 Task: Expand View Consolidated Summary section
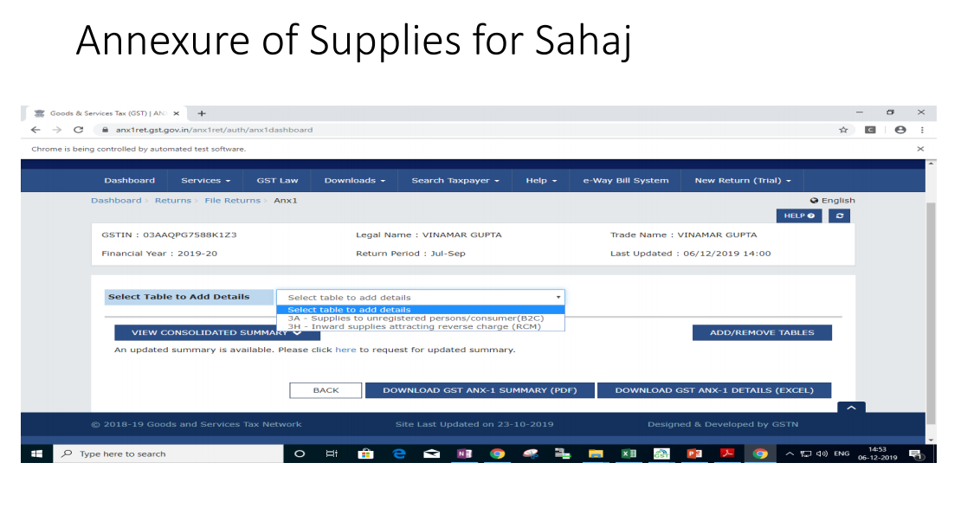point(217,332)
